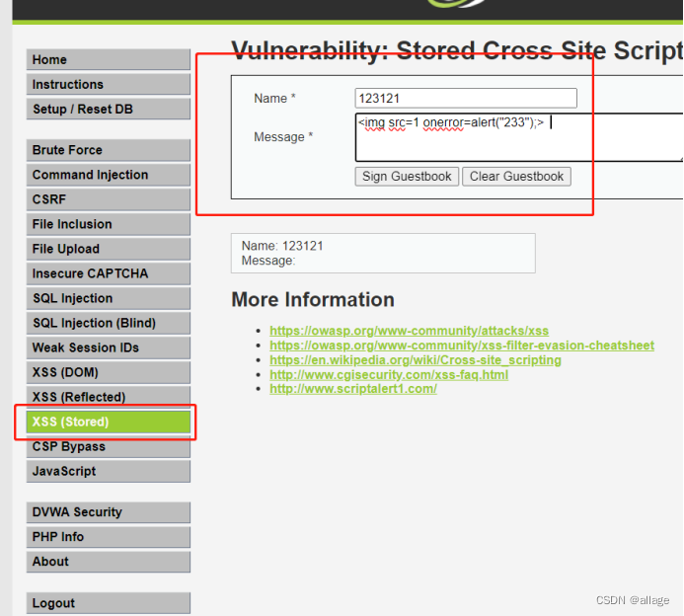Click the 'Name *' form label
Viewport: 684px width, 616px height.
point(274,98)
